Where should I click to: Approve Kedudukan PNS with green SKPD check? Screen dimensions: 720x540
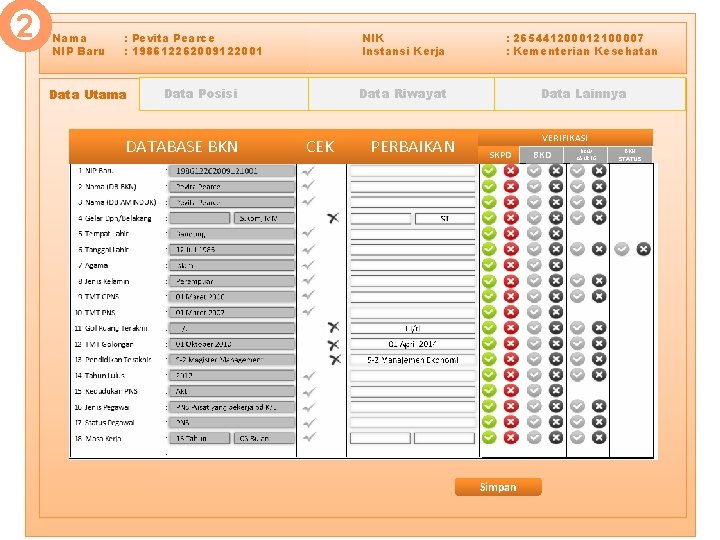489,391
